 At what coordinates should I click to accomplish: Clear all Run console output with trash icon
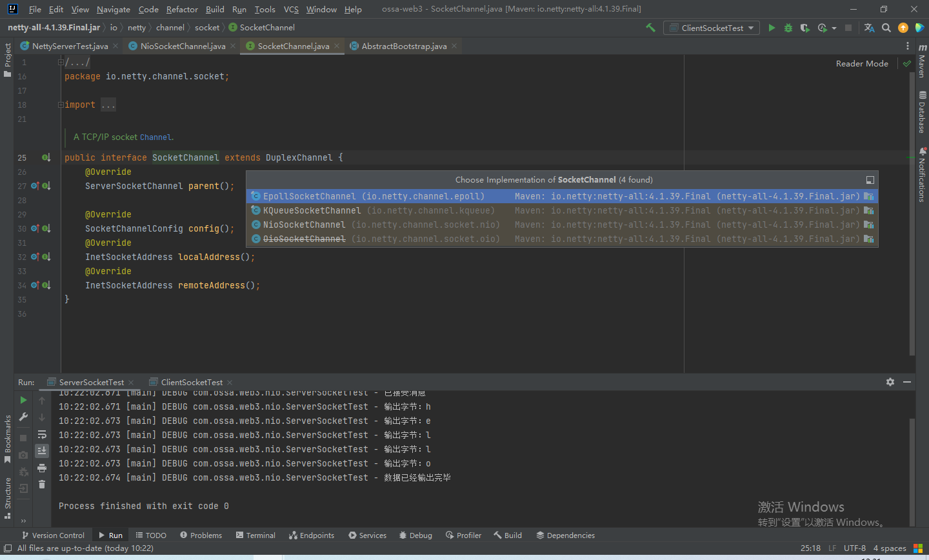tap(42, 485)
